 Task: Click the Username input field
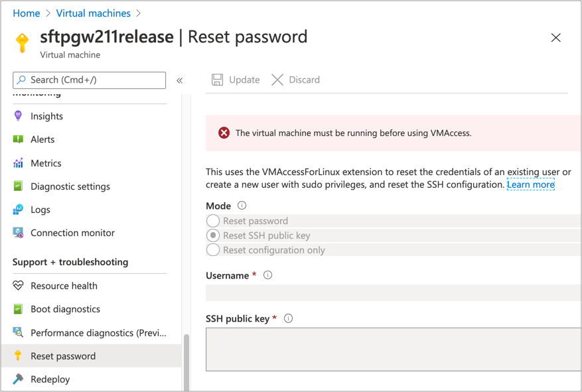[x=394, y=293]
